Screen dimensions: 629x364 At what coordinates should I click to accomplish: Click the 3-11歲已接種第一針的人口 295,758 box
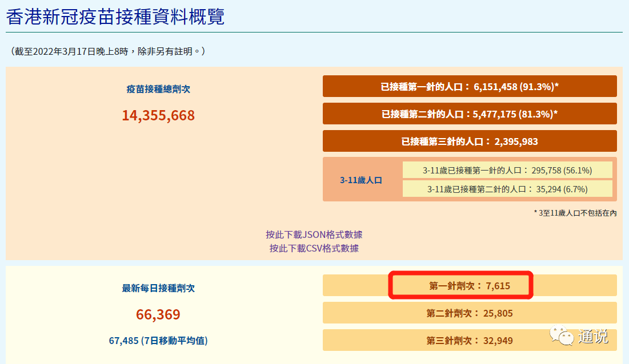coord(507,170)
